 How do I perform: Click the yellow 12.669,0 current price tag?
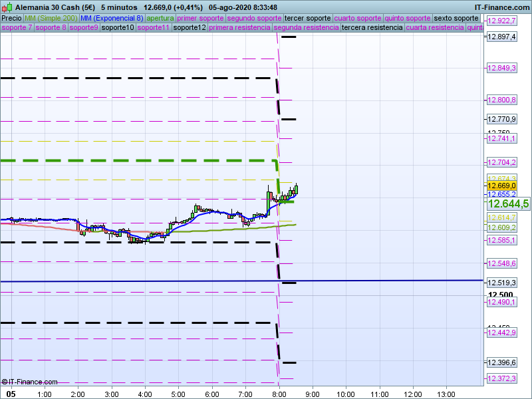(501, 186)
